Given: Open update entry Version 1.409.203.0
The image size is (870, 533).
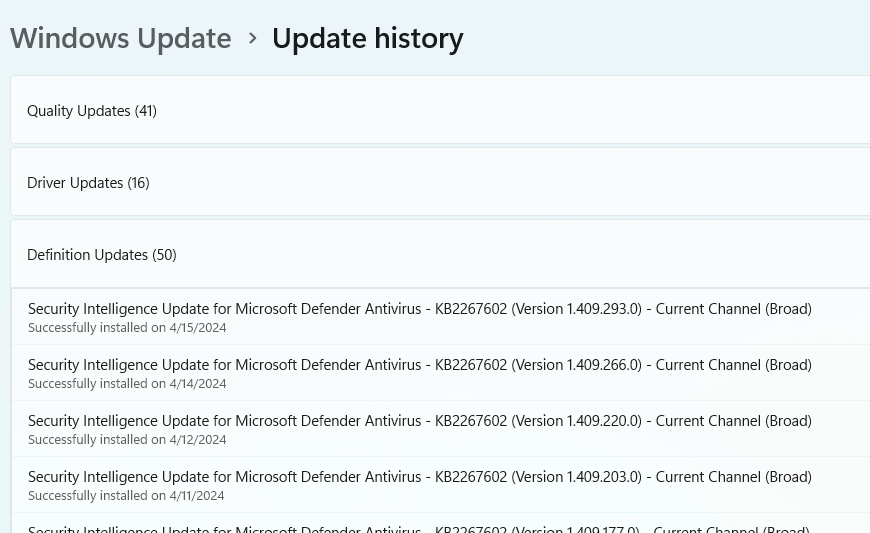Looking at the screenshot, I should click(419, 477).
